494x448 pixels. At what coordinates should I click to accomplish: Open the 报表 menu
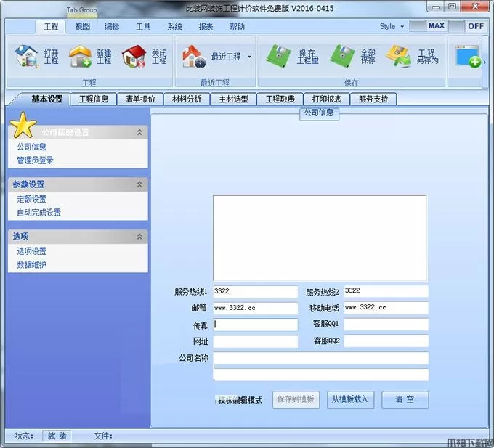206,26
